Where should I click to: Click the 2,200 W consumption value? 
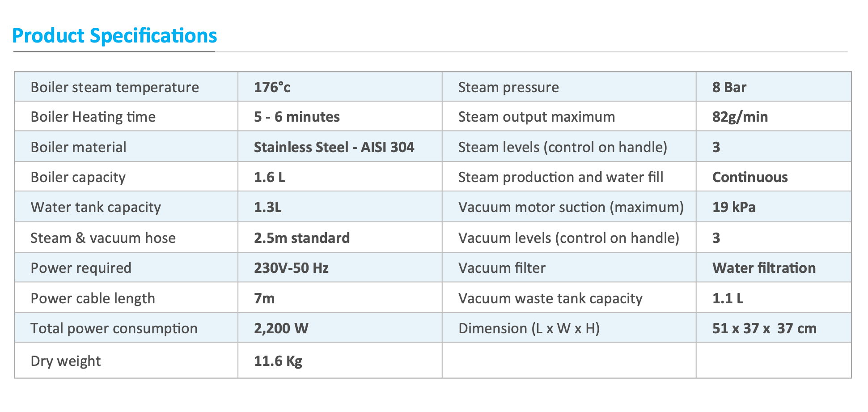(x=281, y=328)
